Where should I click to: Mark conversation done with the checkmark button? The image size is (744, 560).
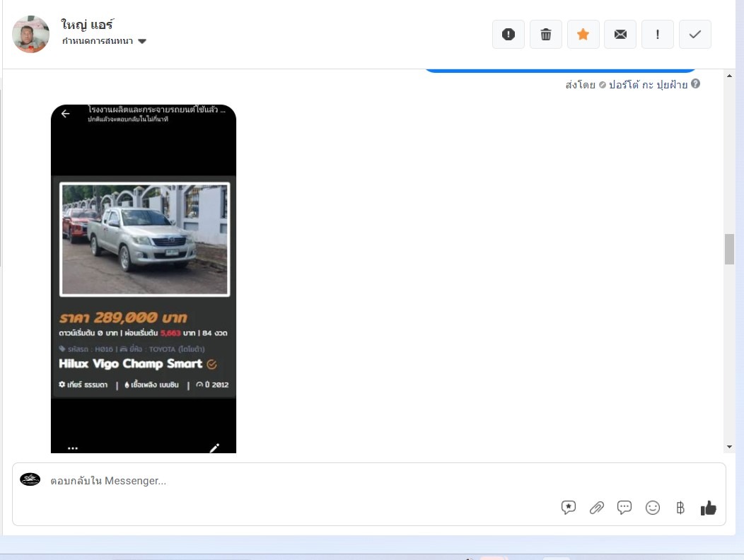[x=694, y=35]
